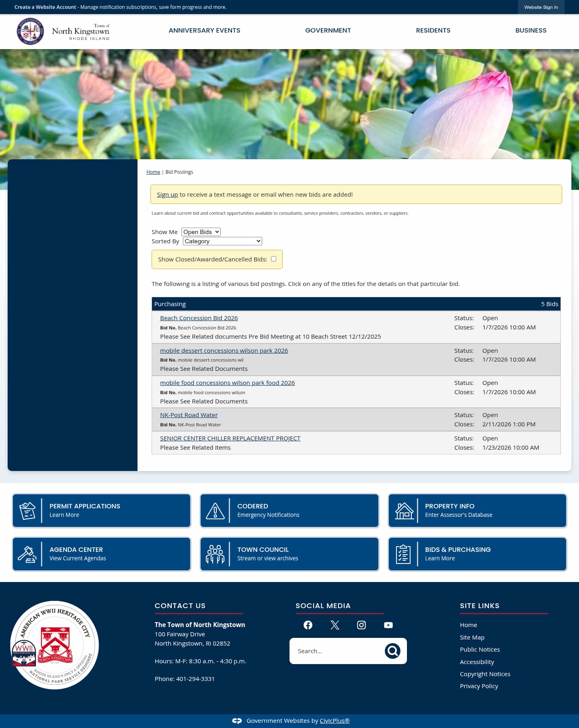This screenshot has height=728, width=579.
Task: Open Senior Center Chiller Replacement Project bid
Action: [x=230, y=438]
